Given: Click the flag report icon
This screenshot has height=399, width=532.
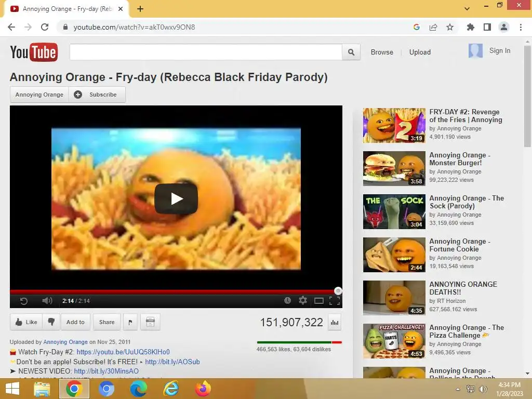Looking at the screenshot, I should tap(130, 322).
